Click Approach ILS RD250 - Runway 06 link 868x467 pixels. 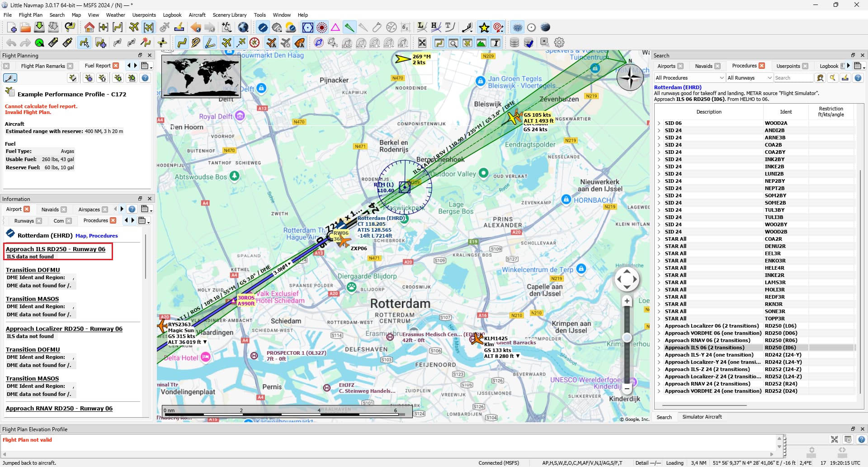(56, 249)
